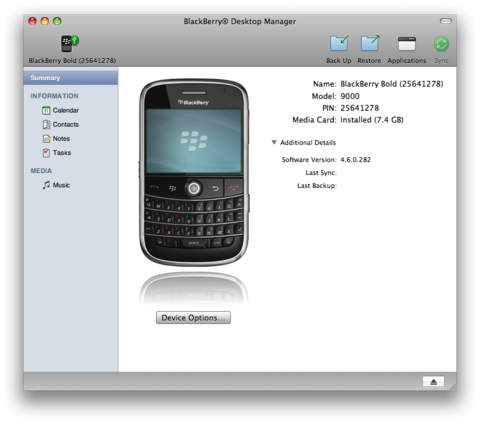Select the Summary sidebar item

click(71, 78)
